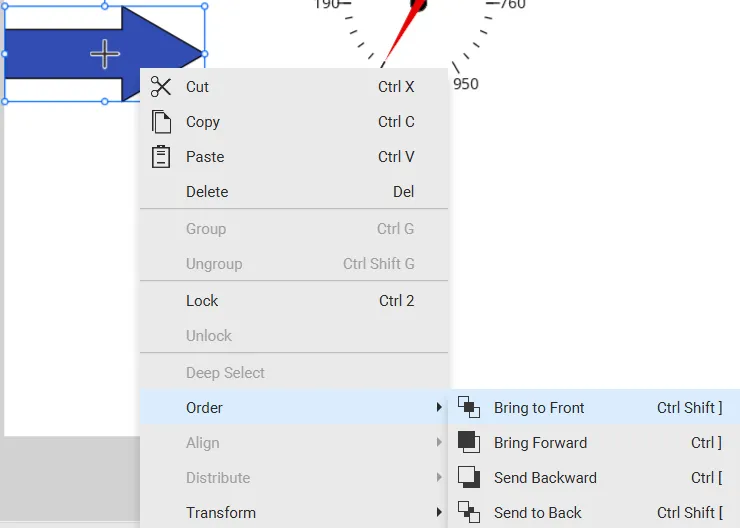Click the Send to Back icon
Viewport: 740px width, 528px height.
click(x=469, y=512)
